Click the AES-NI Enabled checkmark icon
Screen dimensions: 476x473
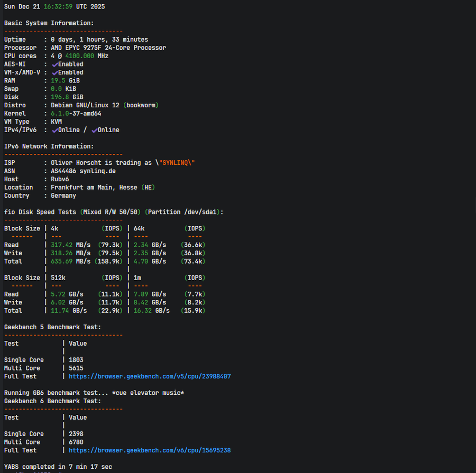(54, 64)
